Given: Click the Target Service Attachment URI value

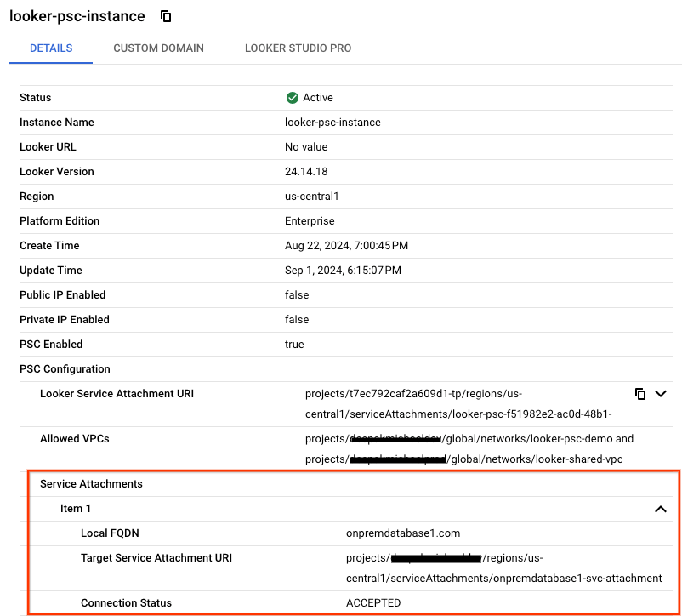Looking at the screenshot, I should [503, 568].
